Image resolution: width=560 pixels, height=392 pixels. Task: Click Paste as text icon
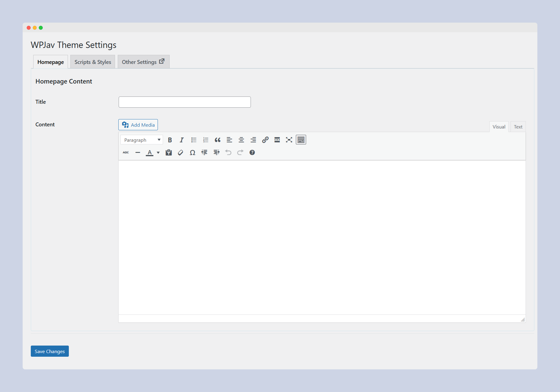click(x=169, y=153)
